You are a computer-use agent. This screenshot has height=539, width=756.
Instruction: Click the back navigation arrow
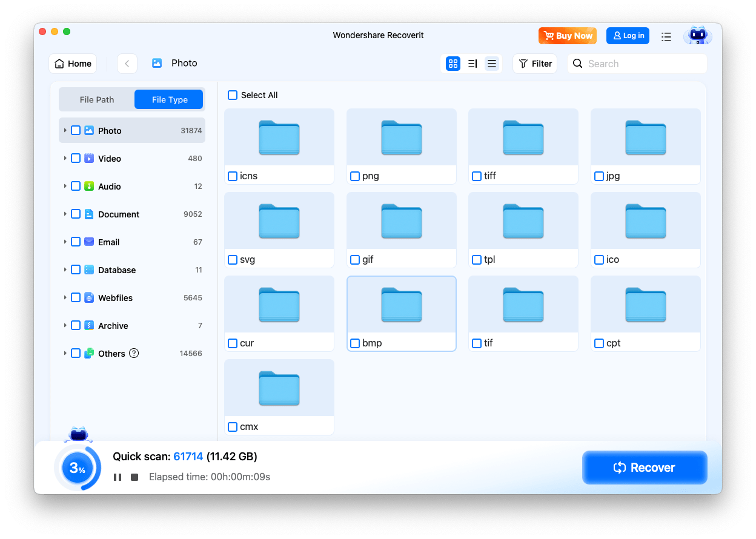(x=127, y=64)
